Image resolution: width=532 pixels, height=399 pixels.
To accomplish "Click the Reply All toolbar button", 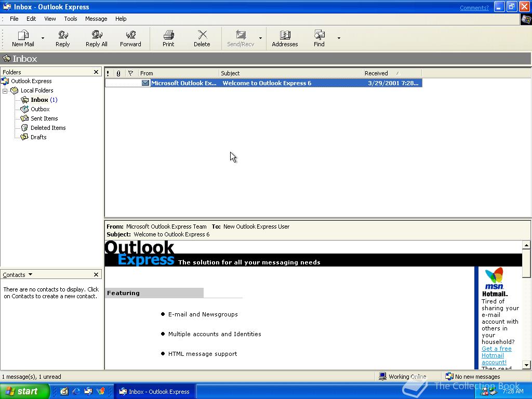I will [96, 38].
